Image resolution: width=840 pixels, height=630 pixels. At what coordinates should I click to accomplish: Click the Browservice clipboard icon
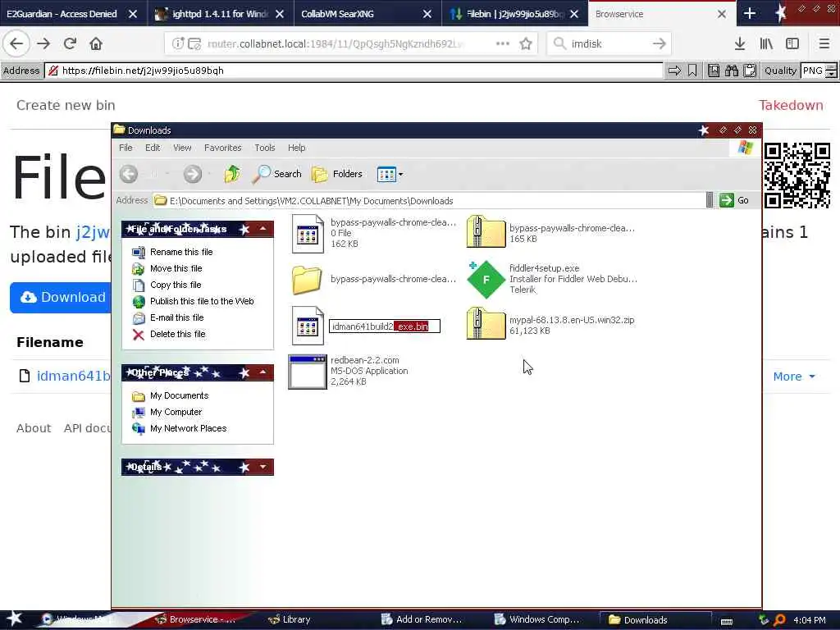tap(750, 71)
